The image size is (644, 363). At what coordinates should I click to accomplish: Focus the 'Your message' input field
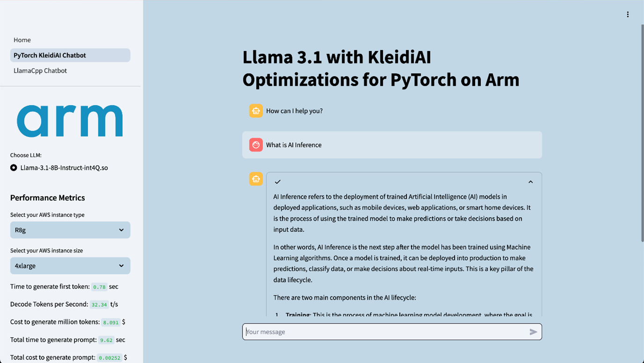(x=384, y=332)
